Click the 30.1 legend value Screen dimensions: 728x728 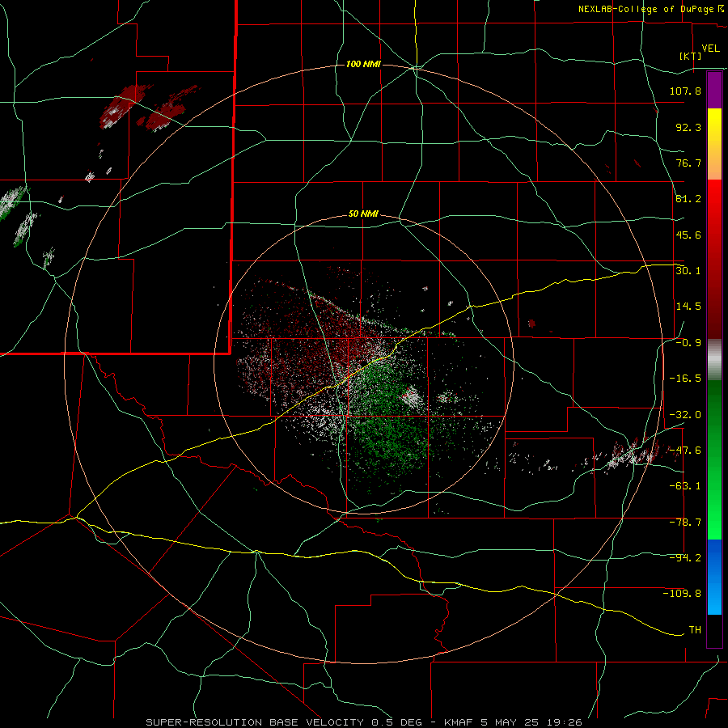pyautogui.click(x=688, y=271)
